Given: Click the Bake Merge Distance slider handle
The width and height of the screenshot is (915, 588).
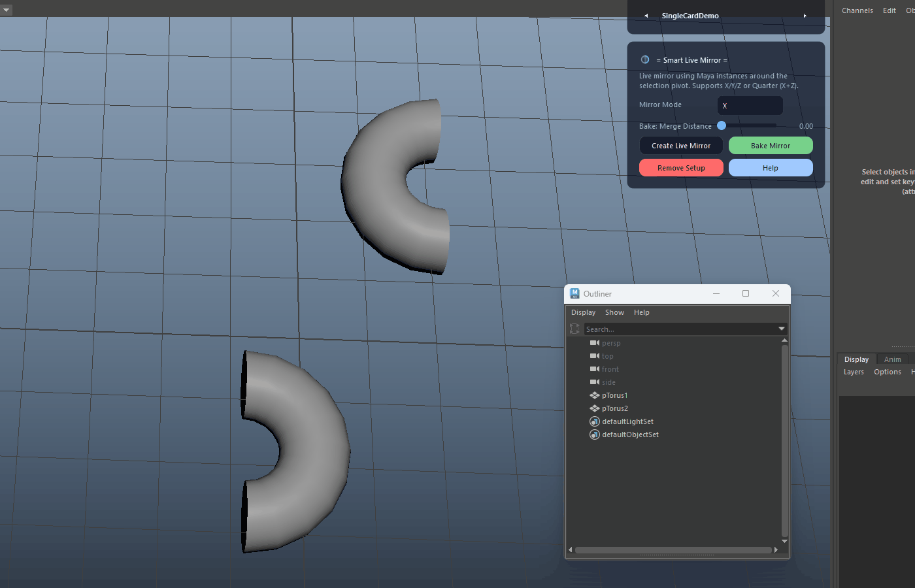Looking at the screenshot, I should coord(722,125).
